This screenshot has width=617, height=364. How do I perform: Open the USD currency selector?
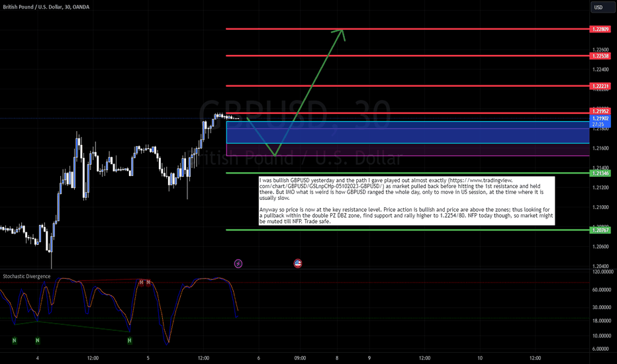602,7
